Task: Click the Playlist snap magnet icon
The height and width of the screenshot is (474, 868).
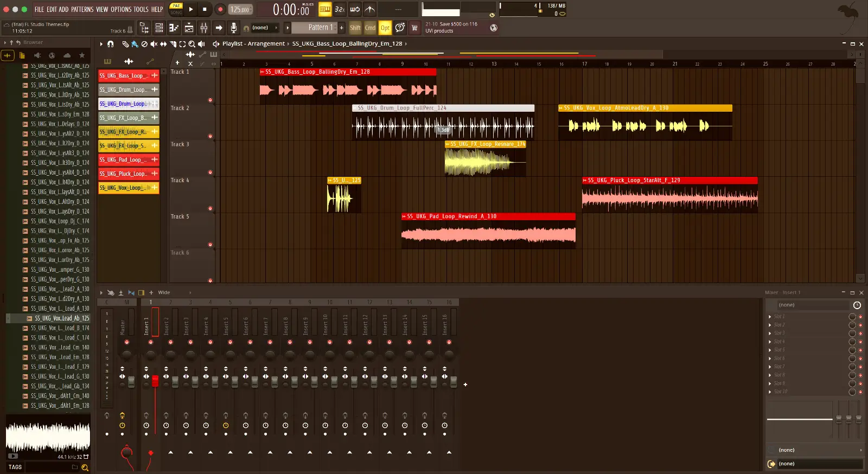Action: click(x=111, y=44)
